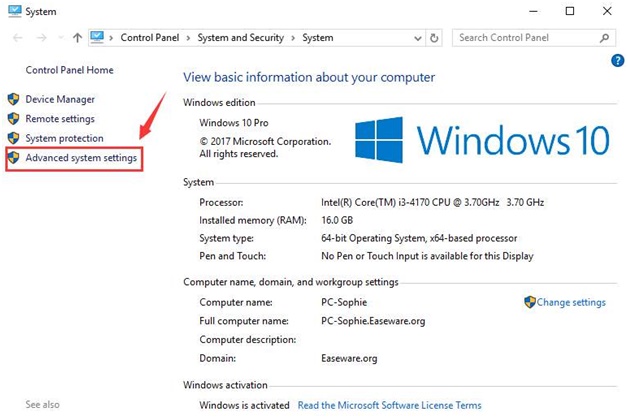Click the System protection shield icon
The image size is (628, 418).
(x=13, y=138)
